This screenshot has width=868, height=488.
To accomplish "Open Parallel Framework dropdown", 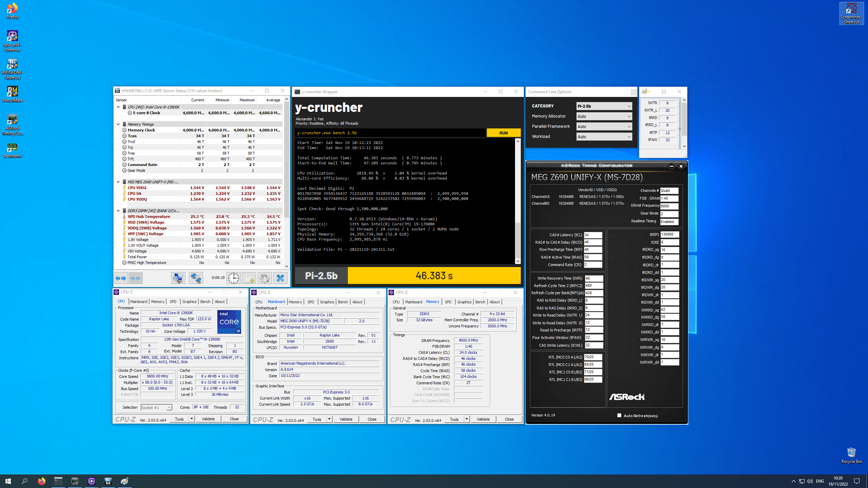I will (x=604, y=126).
